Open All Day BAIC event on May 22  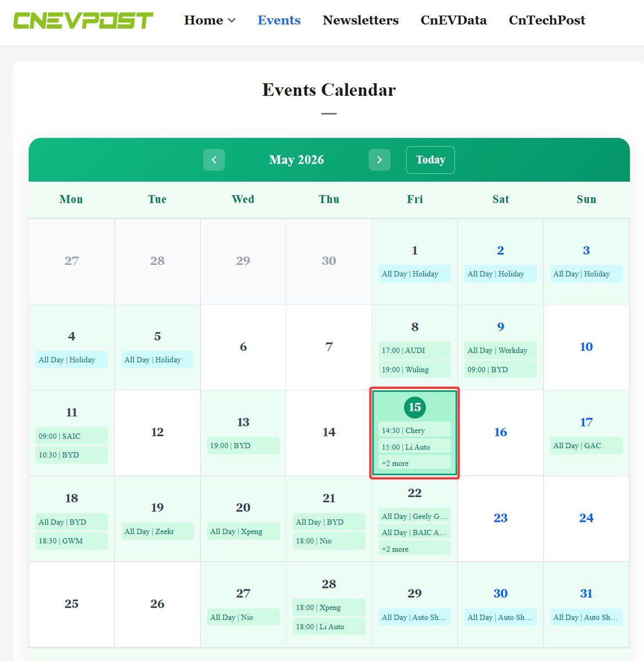click(x=414, y=532)
